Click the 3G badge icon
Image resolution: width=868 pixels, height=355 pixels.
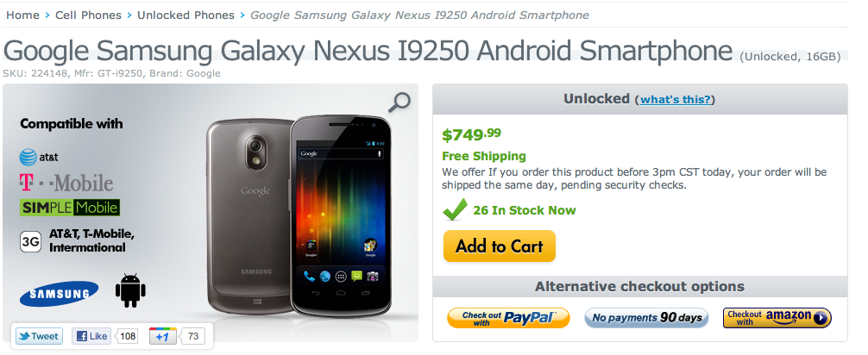30,241
